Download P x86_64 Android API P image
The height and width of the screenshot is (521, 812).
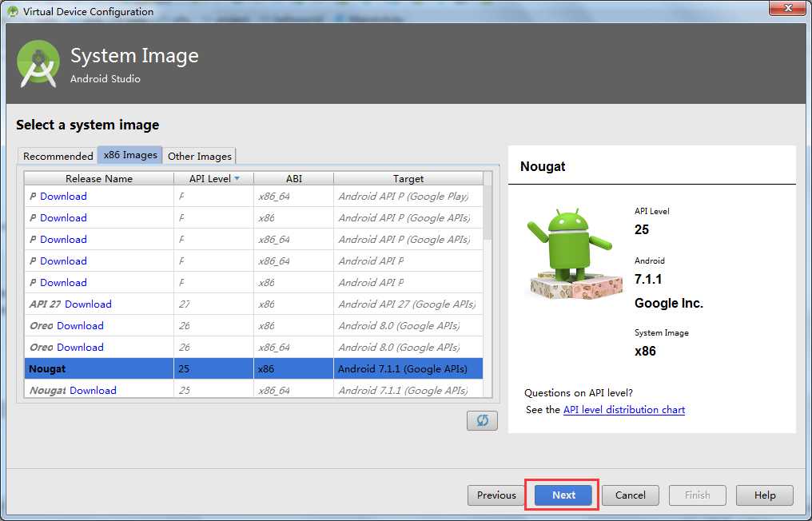coord(63,261)
